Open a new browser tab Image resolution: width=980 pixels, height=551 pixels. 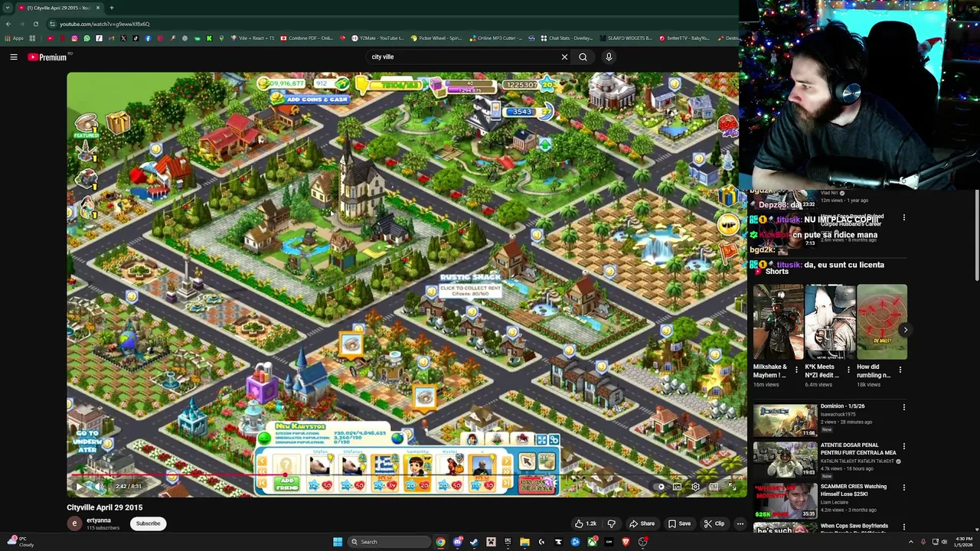(x=112, y=8)
